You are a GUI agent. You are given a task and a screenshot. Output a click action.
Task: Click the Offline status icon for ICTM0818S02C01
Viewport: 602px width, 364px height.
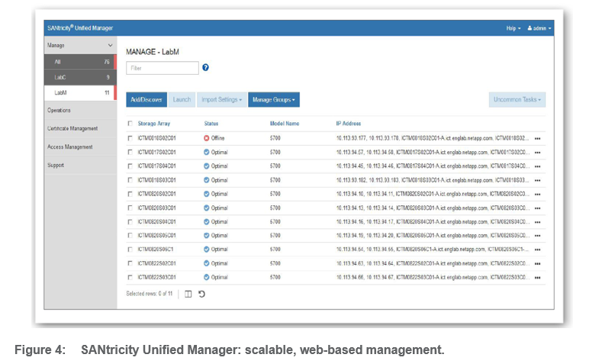tap(207, 138)
